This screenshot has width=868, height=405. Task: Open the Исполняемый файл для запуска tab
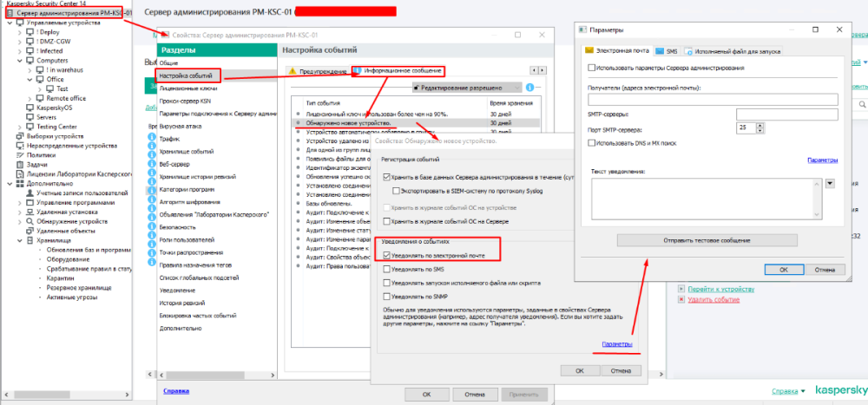click(733, 51)
